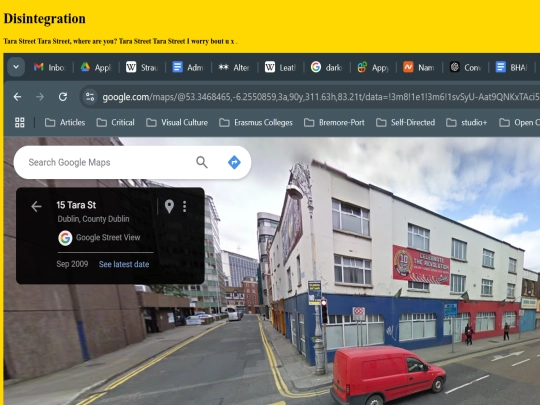
Task: Open the tab search dropdown arrow
Action: [x=16, y=67]
